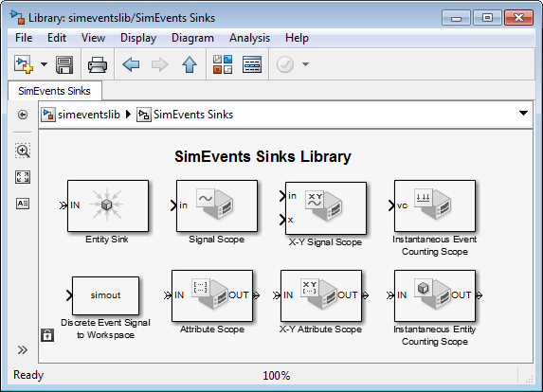Select the Signal Scope block

(217, 205)
